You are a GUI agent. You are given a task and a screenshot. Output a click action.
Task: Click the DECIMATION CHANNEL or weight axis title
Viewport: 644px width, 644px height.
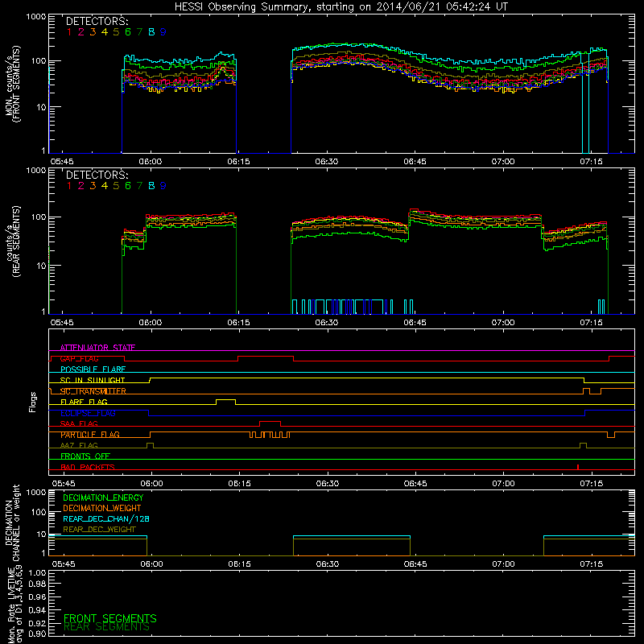[x=12, y=522]
